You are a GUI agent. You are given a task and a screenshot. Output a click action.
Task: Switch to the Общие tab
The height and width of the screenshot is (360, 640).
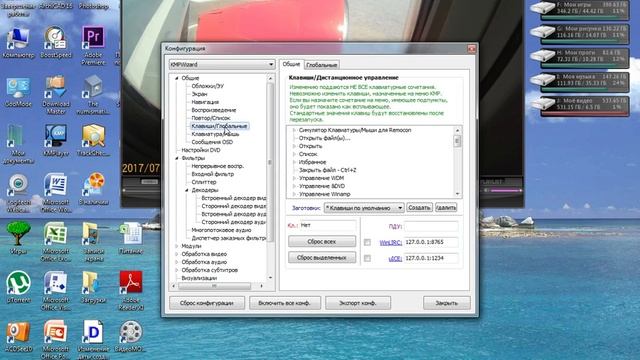pos(291,64)
